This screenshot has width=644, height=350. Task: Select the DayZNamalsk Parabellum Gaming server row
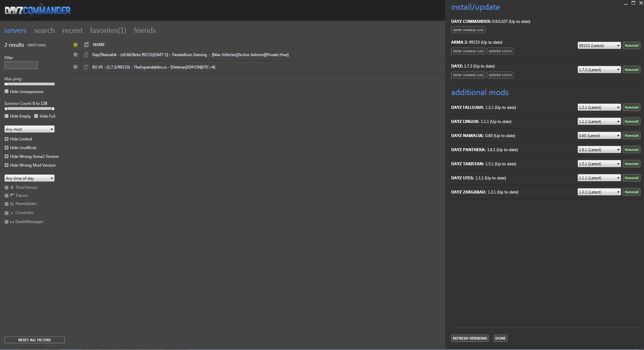click(x=258, y=54)
